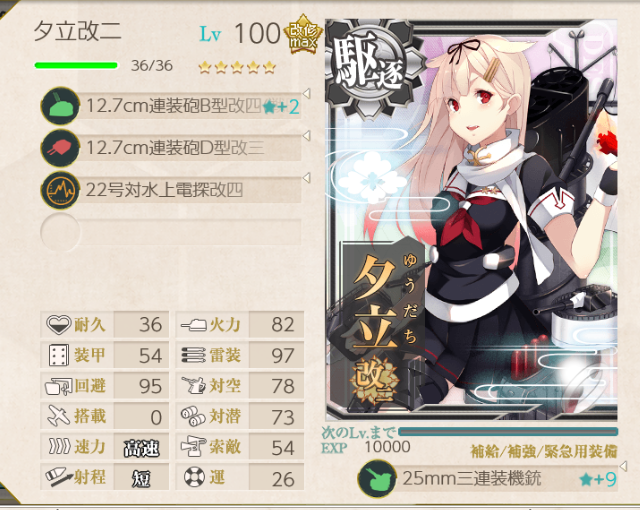Expand arrow beside 22号対水上電探改四
The width and height of the screenshot is (640, 510).
coord(307,177)
